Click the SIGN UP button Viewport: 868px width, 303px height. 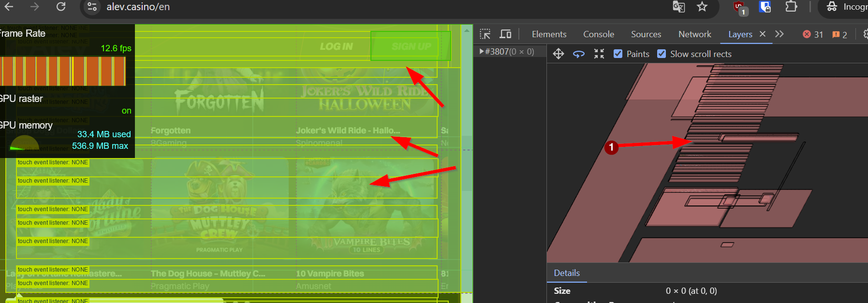tap(411, 46)
